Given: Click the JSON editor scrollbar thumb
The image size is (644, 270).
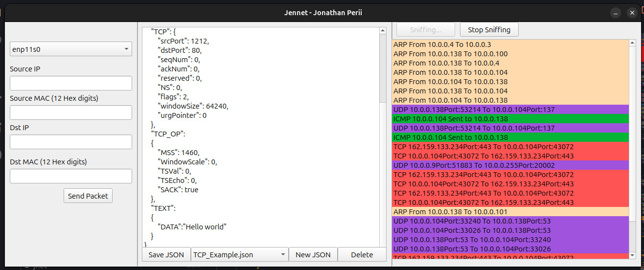Looking at the screenshot, I should coord(383,68).
